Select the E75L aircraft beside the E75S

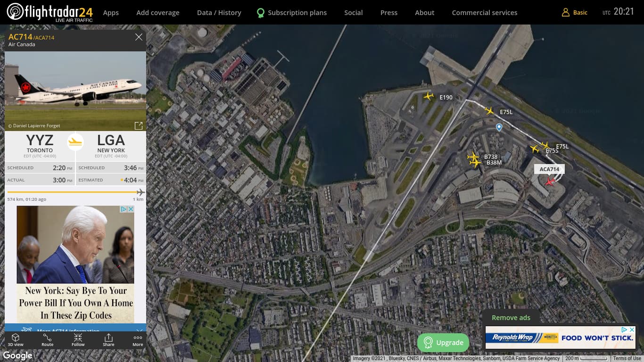545,145
